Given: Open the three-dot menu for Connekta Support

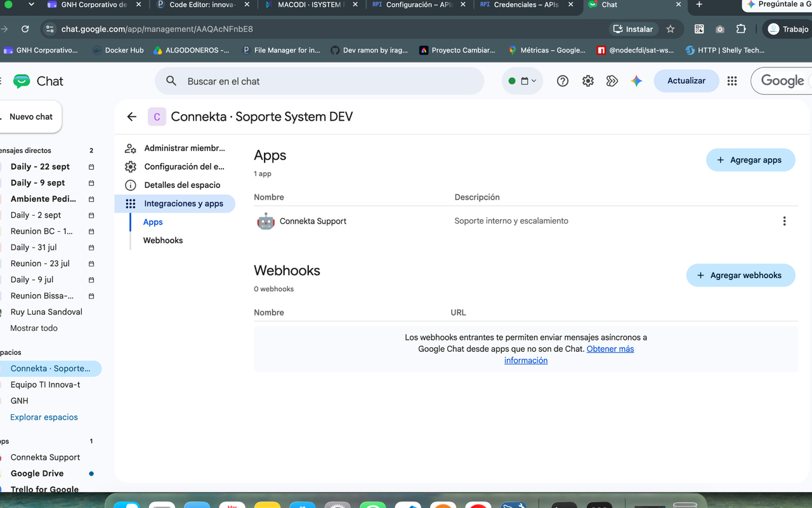Looking at the screenshot, I should tap(784, 221).
